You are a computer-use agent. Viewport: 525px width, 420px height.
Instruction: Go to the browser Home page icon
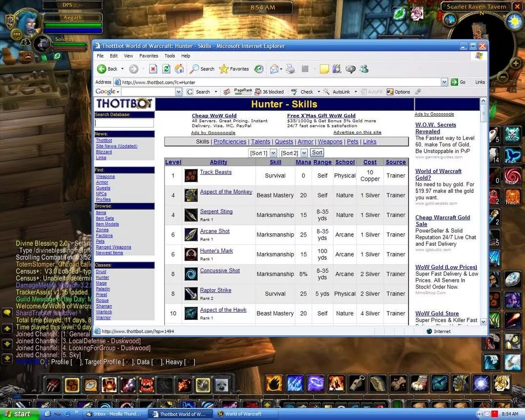point(179,69)
